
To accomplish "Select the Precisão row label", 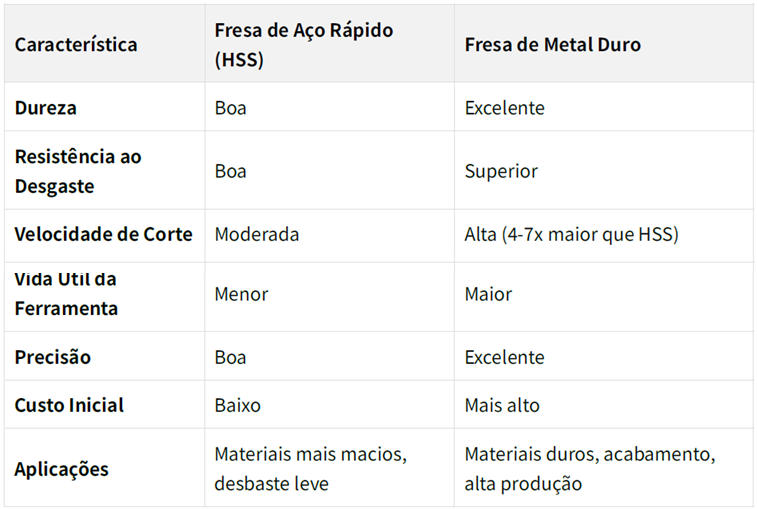I will (52, 357).
